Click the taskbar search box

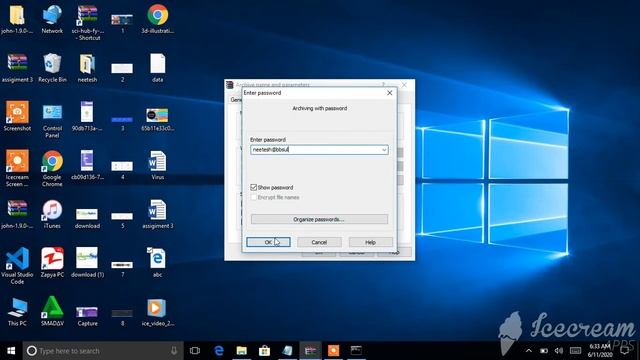tap(103, 351)
